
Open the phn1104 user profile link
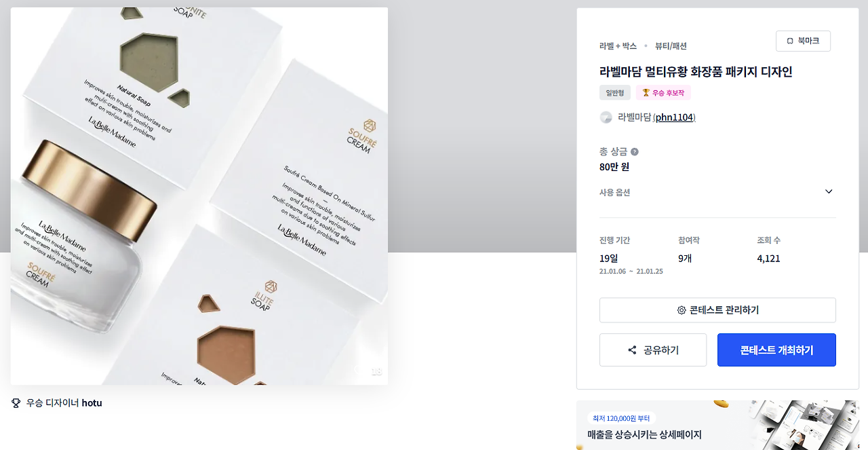tap(674, 117)
